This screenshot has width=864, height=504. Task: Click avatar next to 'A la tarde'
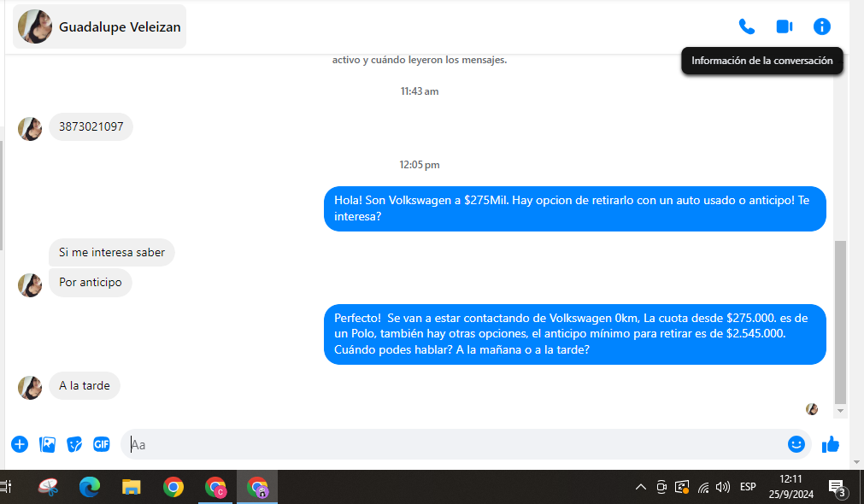(x=30, y=387)
